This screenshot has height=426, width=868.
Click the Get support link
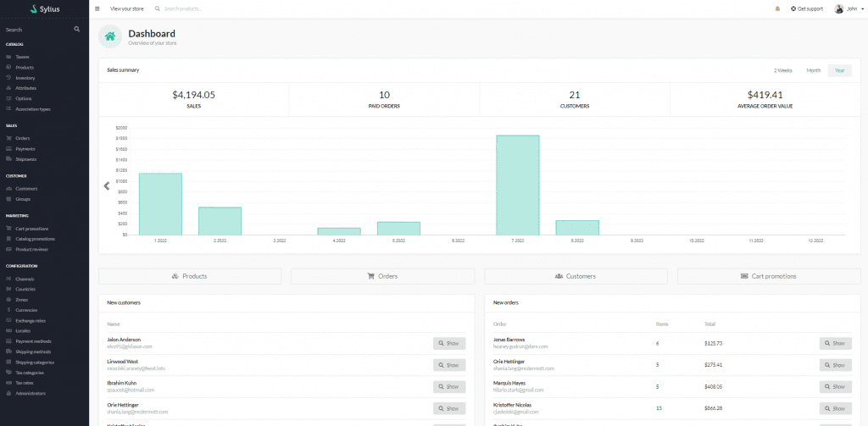click(x=807, y=8)
